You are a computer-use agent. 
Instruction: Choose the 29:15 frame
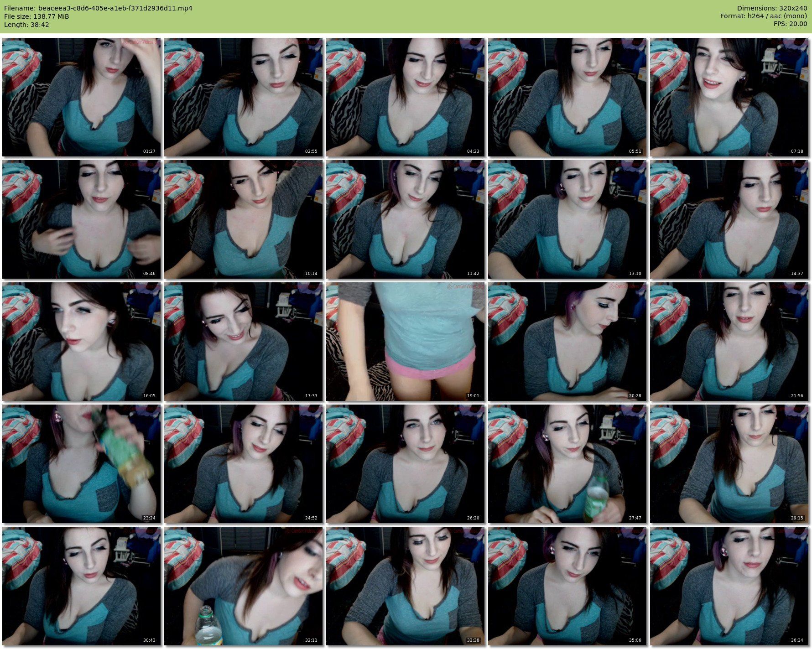tap(729, 464)
